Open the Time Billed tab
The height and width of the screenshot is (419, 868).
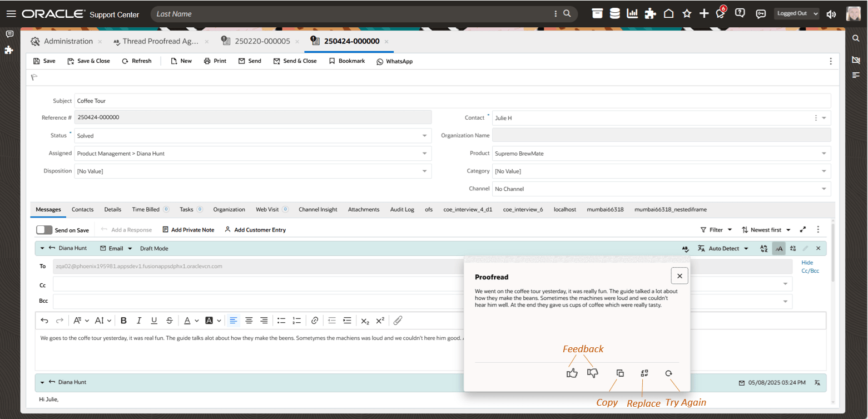(x=150, y=209)
